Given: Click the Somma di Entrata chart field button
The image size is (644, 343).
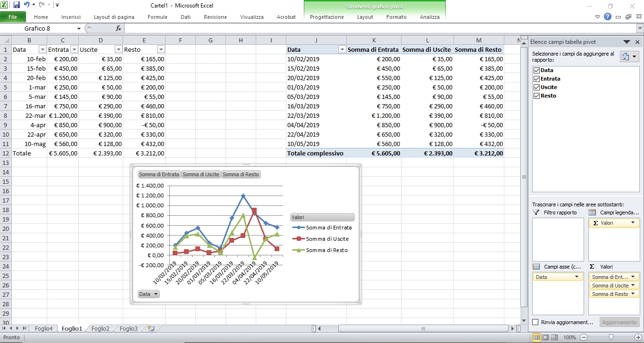Looking at the screenshot, I should click(x=159, y=174).
